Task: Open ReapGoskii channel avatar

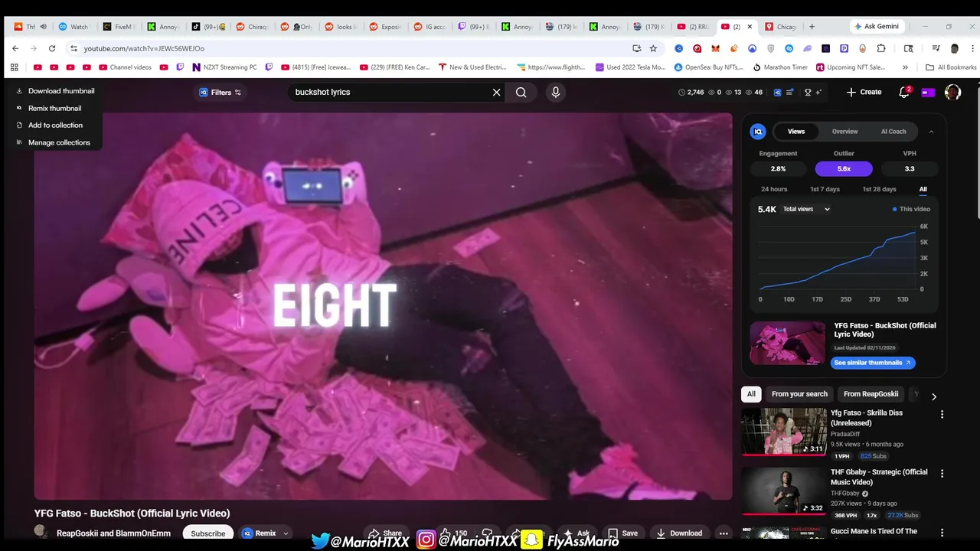Action: (41, 533)
